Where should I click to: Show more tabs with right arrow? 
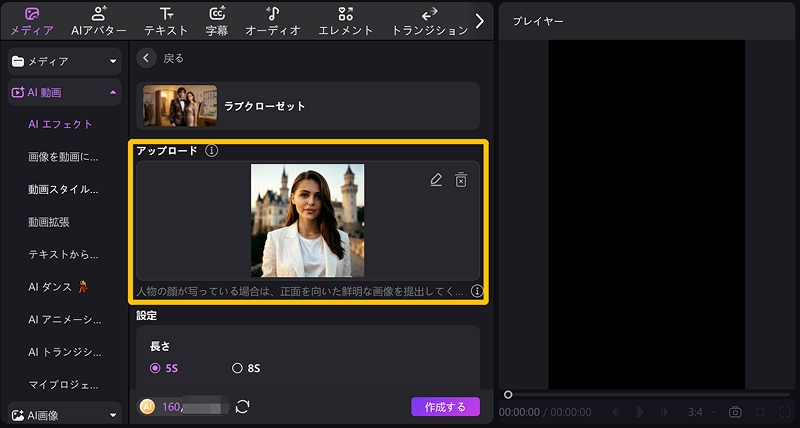480,21
